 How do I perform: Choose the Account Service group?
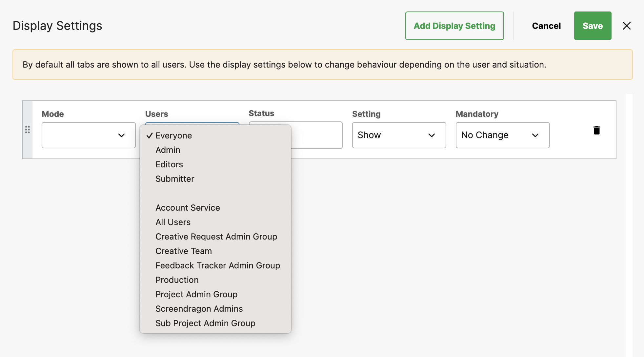pos(188,208)
